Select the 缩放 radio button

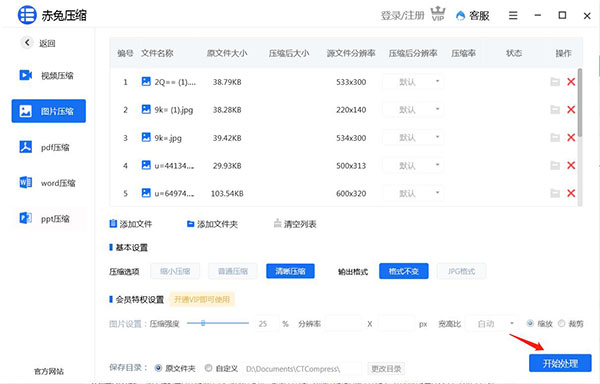(530, 324)
